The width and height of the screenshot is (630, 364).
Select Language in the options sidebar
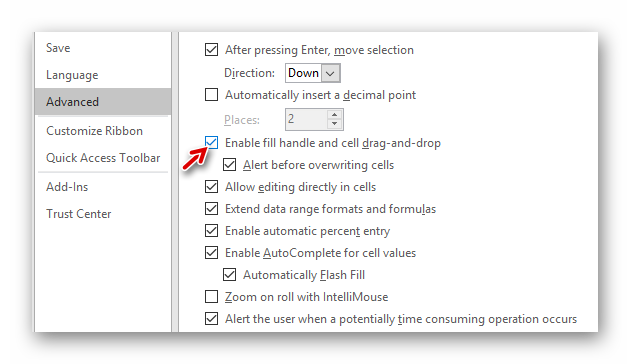(x=72, y=75)
